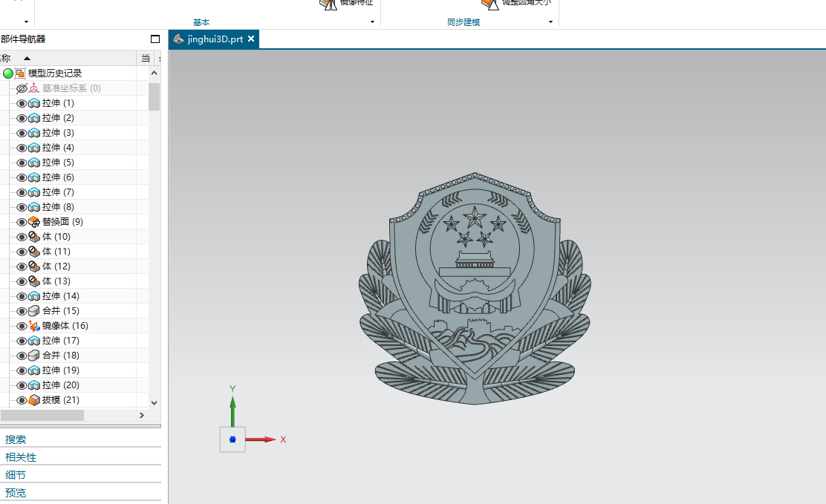
Task: Click the 模型历史记录 folder icon
Action: (20, 73)
